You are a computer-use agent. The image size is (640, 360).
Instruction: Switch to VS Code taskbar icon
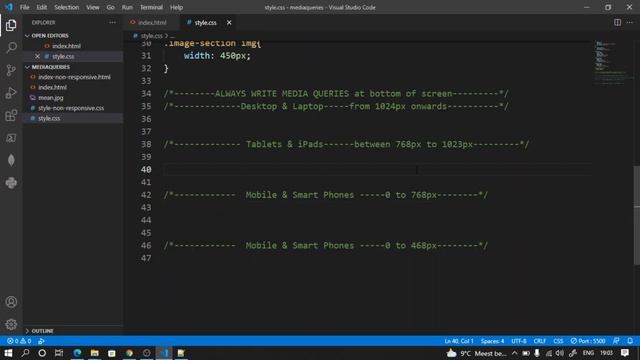click(164, 353)
